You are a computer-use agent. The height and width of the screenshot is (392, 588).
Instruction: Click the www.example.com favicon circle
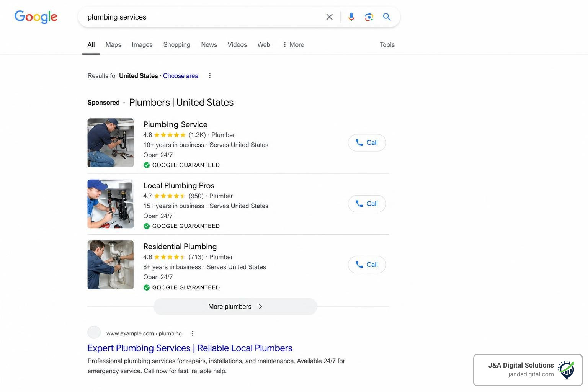click(94, 332)
